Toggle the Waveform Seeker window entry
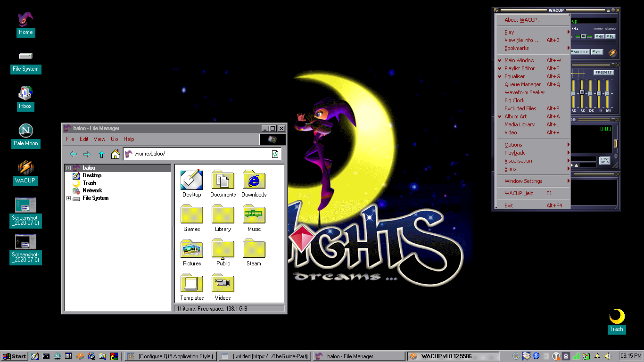The image size is (644, 362). [x=533, y=92]
